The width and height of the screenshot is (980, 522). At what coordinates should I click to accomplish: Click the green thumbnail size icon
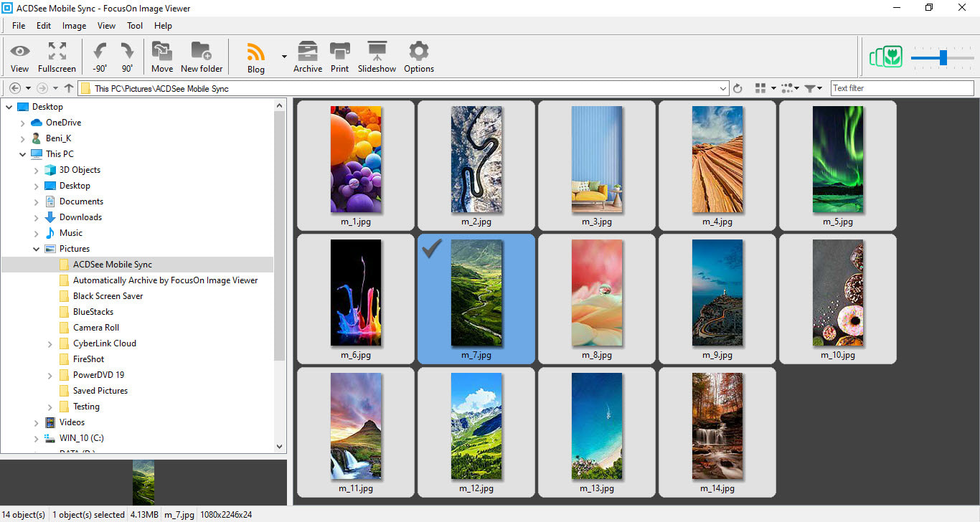tap(886, 57)
